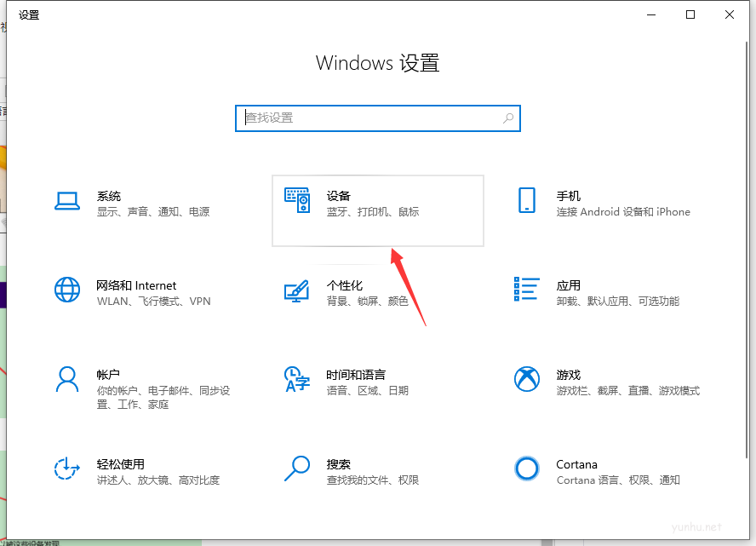Click the 应用 list icon
The width and height of the screenshot is (756, 546).
(x=527, y=289)
